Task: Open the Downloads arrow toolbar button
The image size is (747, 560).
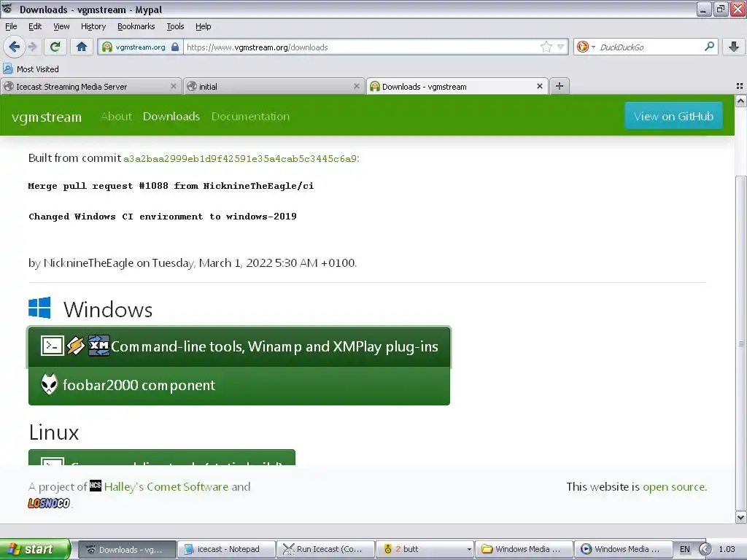Action: click(734, 47)
